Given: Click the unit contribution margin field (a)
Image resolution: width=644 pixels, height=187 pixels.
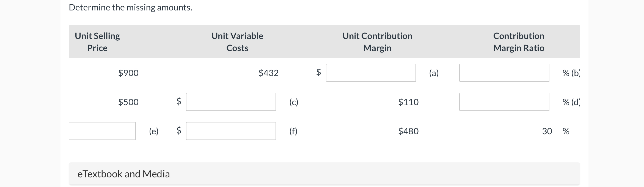Looking at the screenshot, I should pos(371,73).
